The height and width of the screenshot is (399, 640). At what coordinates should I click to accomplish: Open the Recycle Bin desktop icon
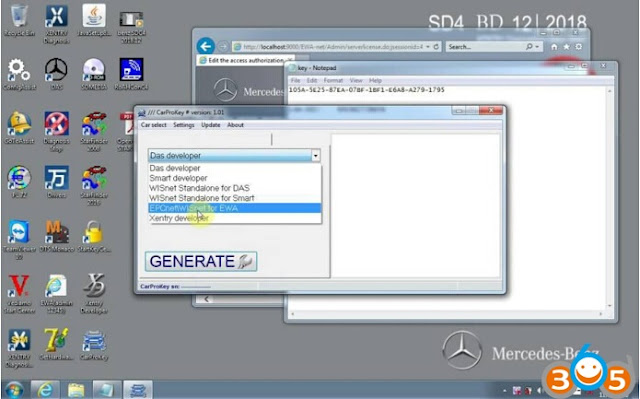(x=19, y=20)
